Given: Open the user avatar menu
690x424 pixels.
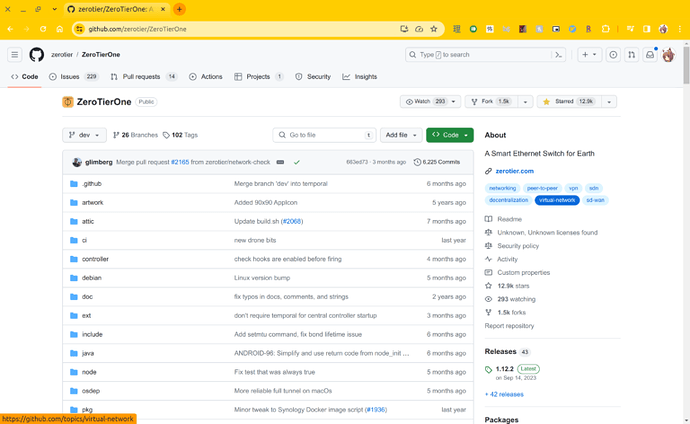Looking at the screenshot, I should 668,55.
